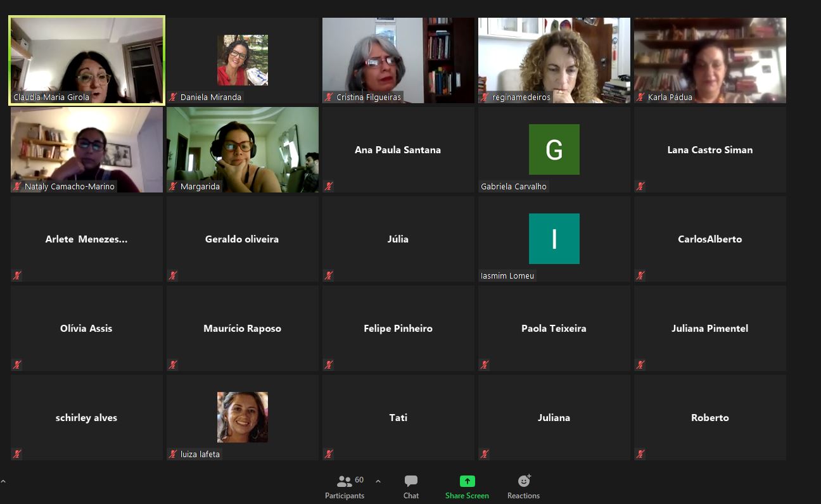Select Cristina Filgueiras' video tile

(398, 60)
